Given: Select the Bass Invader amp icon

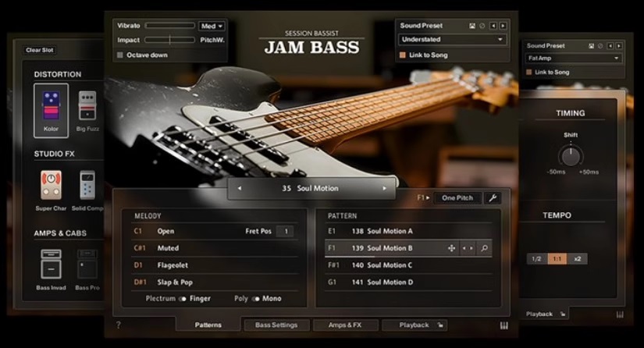Looking at the screenshot, I should pos(51,265).
